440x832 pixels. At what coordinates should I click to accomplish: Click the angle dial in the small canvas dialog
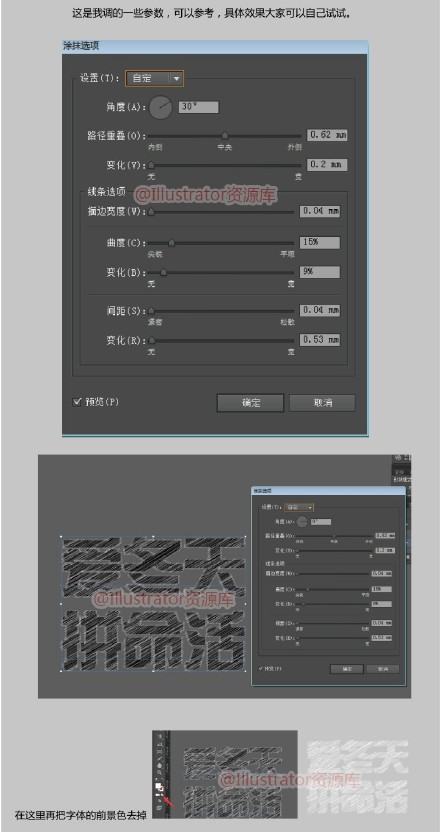point(302,522)
